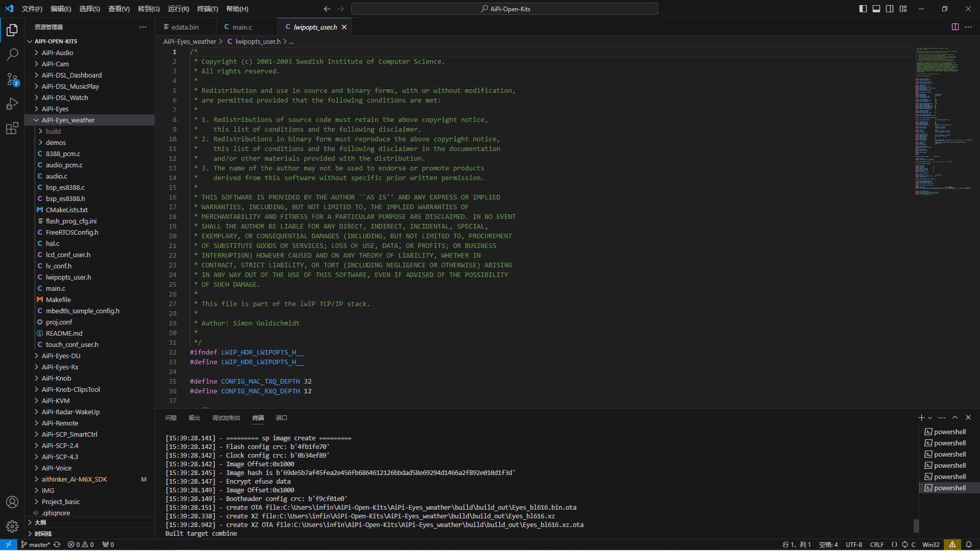Close the lwipopts_user.h tab
Screen dimensions: 980x551
click(344, 27)
